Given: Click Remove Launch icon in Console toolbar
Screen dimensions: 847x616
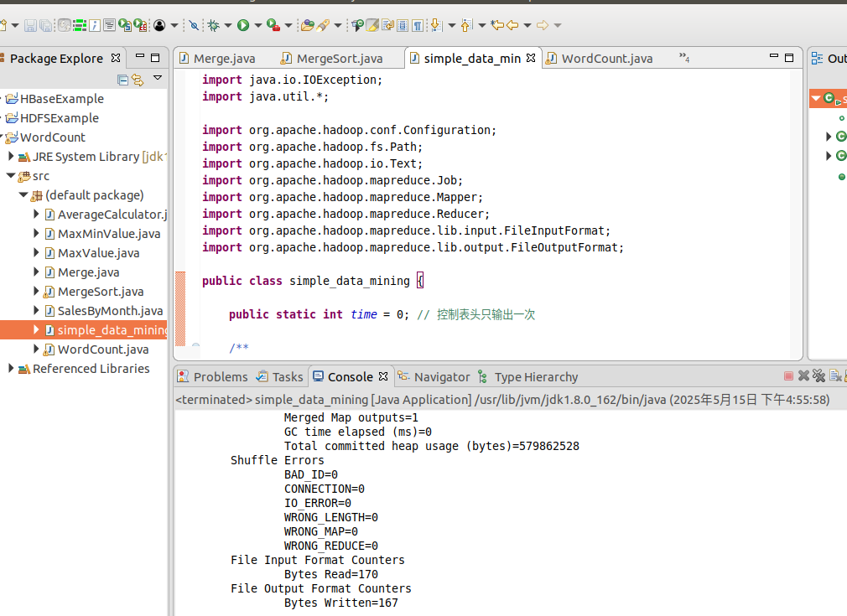Looking at the screenshot, I should (803, 376).
